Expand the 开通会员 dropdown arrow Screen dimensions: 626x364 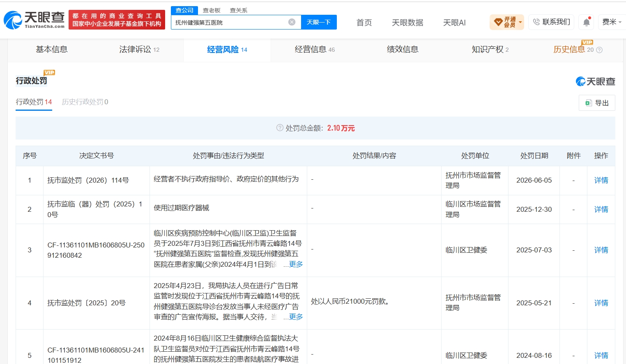[520, 22]
